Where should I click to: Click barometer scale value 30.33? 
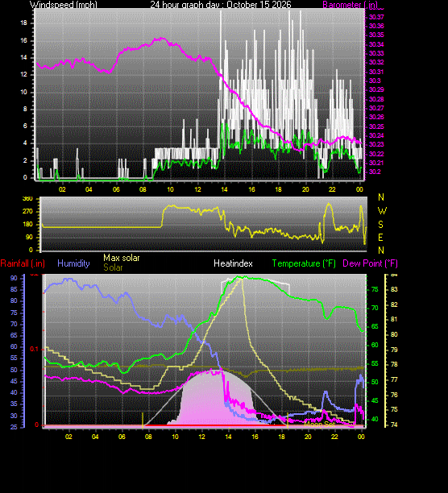(x=376, y=53)
